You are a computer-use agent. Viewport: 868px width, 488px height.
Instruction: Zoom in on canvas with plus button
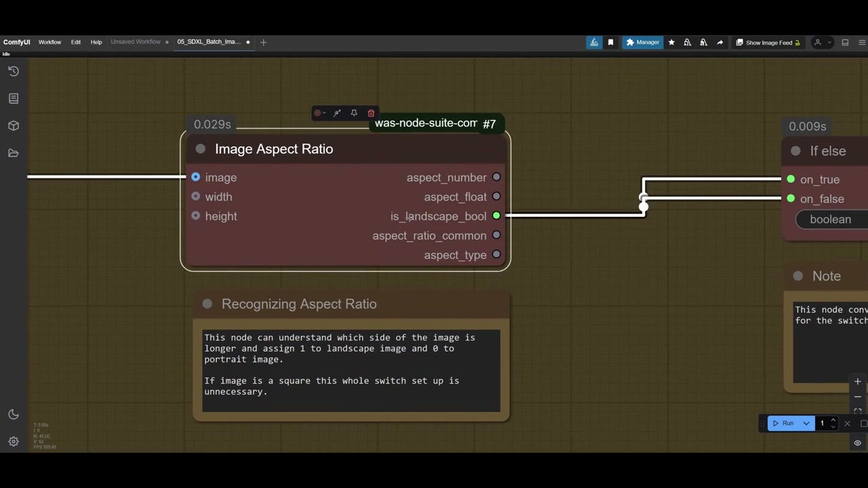coord(858,382)
